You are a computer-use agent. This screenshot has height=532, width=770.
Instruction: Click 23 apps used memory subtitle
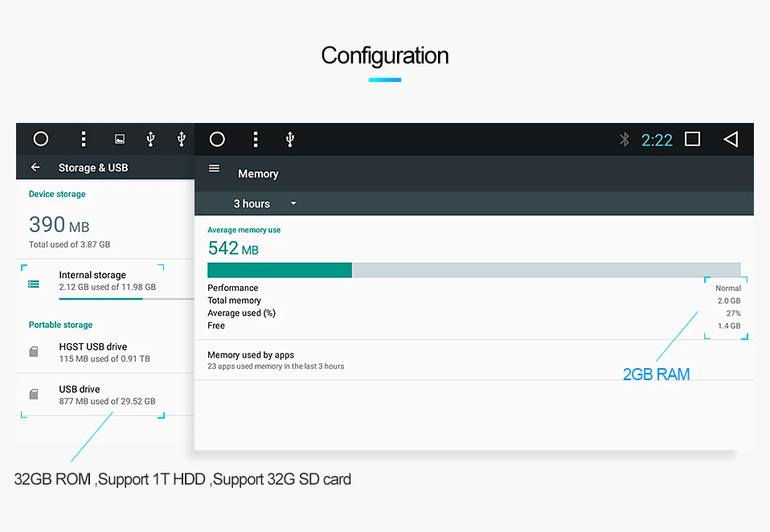pyautogui.click(x=276, y=366)
